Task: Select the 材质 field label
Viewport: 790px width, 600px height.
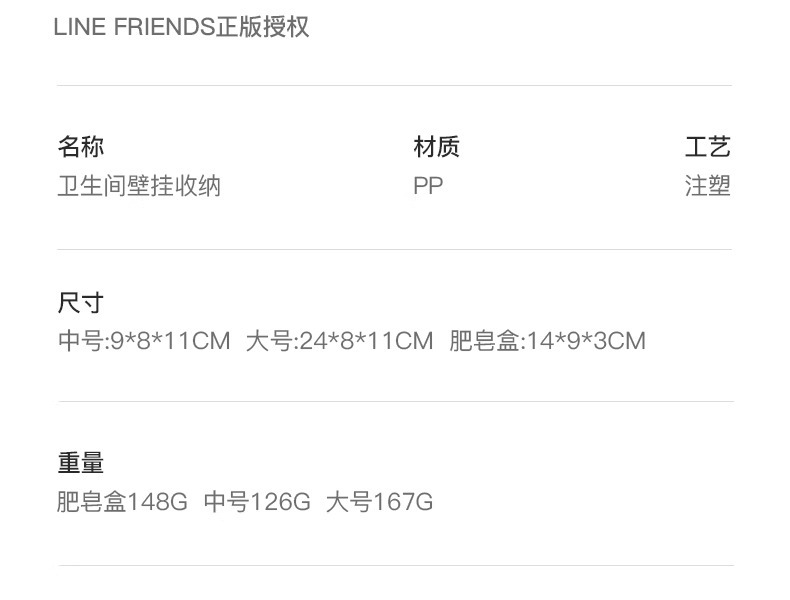Action: pos(436,147)
